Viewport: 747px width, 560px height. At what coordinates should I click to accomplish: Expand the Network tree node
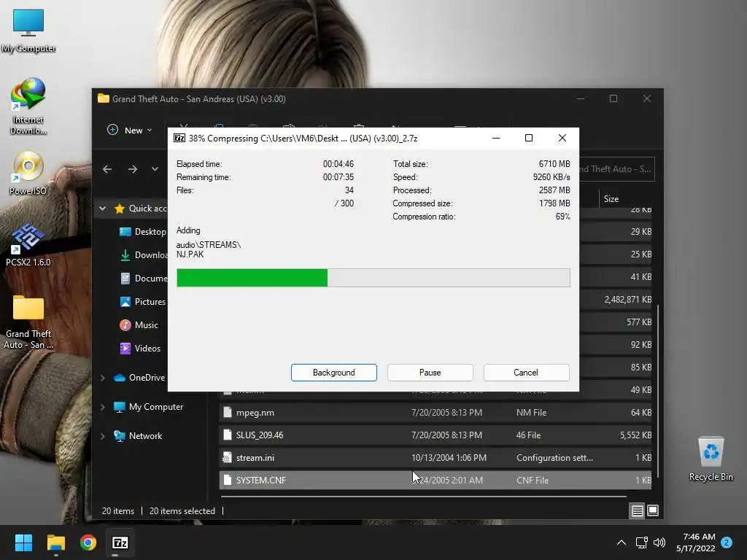coord(102,436)
